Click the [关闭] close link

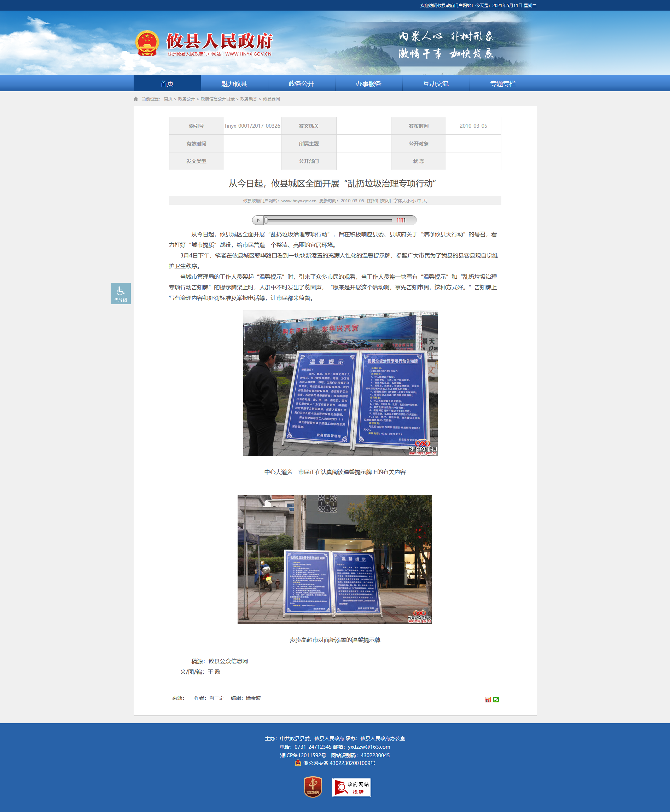pyautogui.click(x=385, y=201)
